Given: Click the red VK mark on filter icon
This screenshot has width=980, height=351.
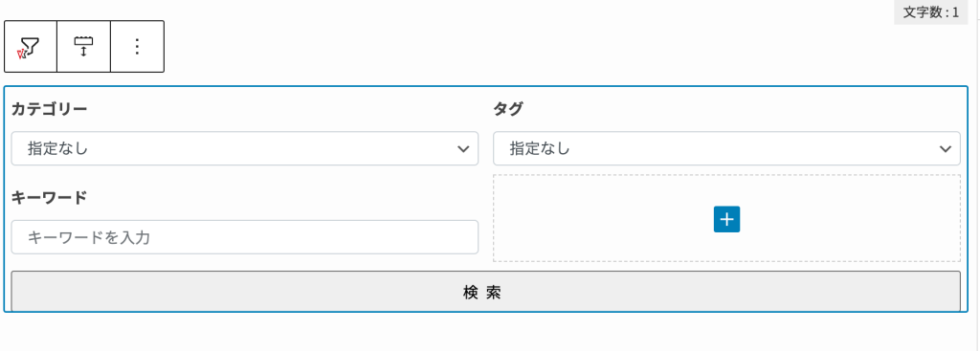Looking at the screenshot, I should [22, 55].
